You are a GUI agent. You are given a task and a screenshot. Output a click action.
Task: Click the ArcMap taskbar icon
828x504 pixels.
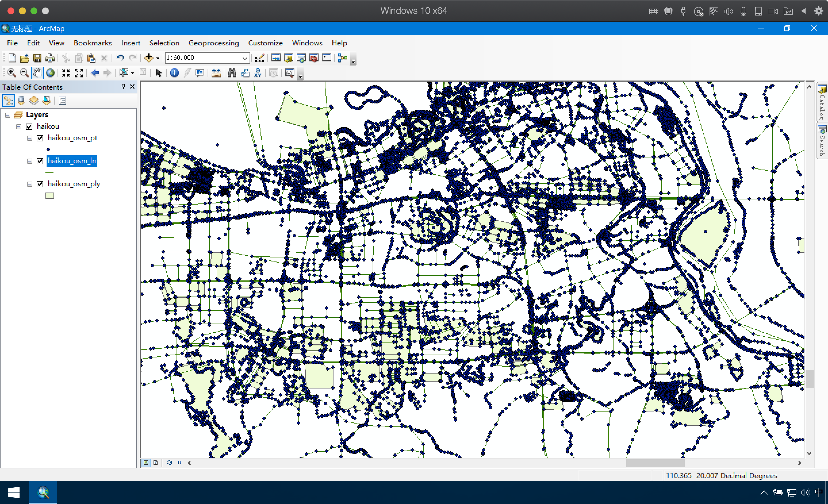pos(43,492)
